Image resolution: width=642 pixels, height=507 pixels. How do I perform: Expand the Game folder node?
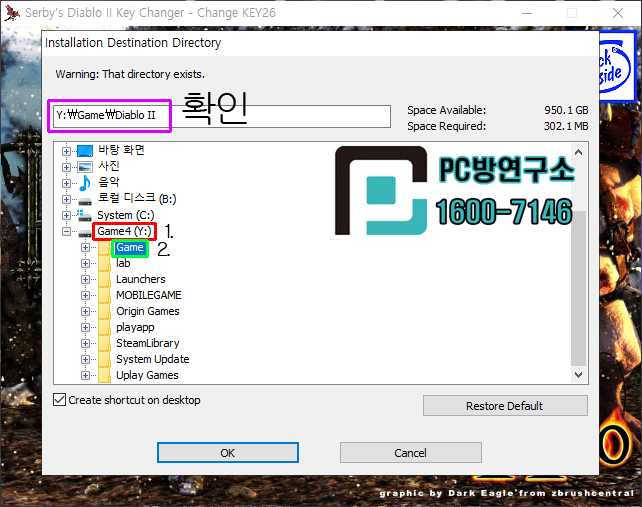point(85,247)
